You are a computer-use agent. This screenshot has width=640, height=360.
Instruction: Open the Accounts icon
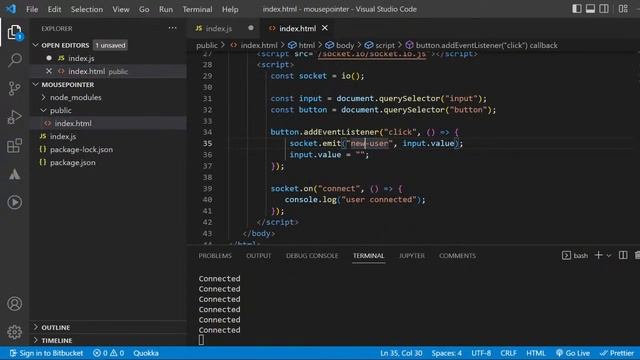tap(14, 304)
